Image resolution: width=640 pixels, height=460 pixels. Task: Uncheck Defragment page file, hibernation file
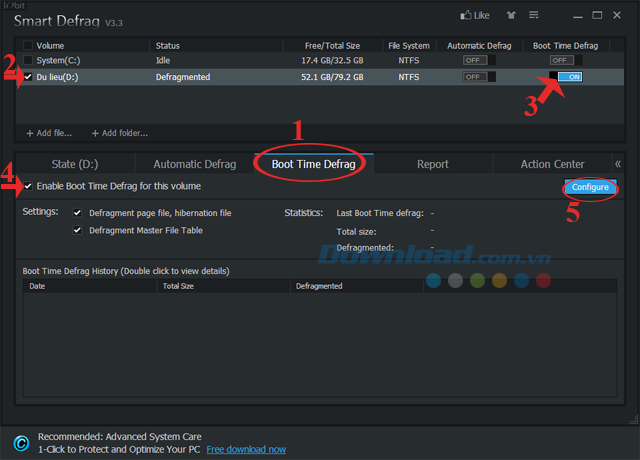click(77, 213)
